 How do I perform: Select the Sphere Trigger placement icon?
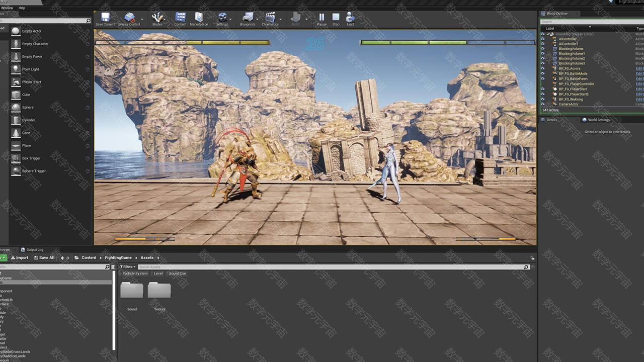click(x=16, y=171)
